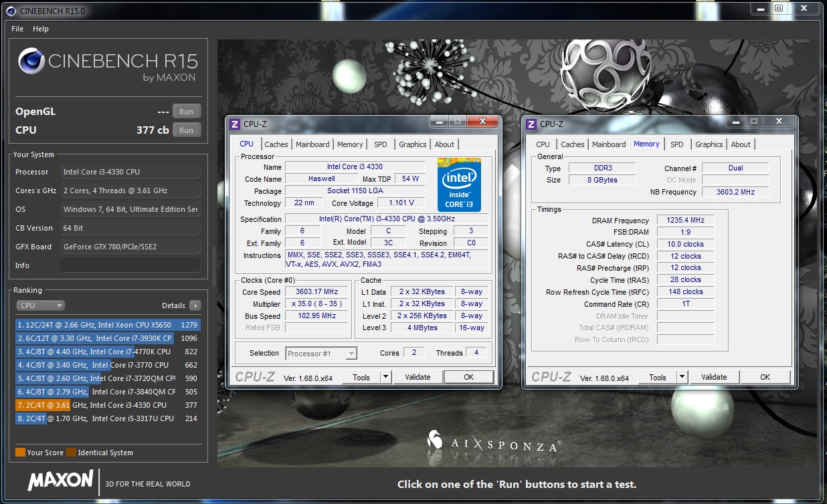Open Memory tab in left CPU-Z window
The width and height of the screenshot is (827, 504).
[x=350, y=144]
